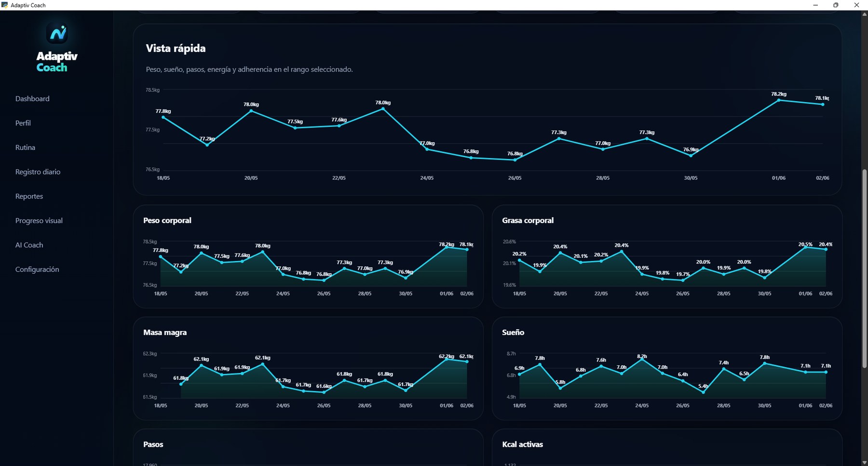Open the Rutina section
The image size is (868, 466).
25,147
